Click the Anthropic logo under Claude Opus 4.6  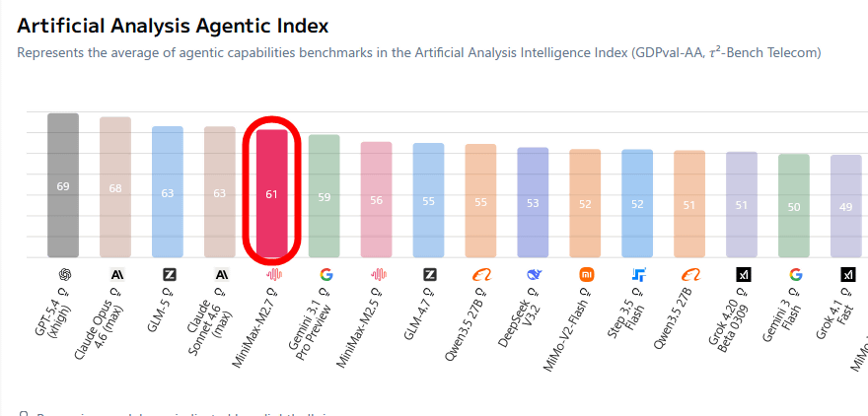pyautogui.click(x=115, y=275)
